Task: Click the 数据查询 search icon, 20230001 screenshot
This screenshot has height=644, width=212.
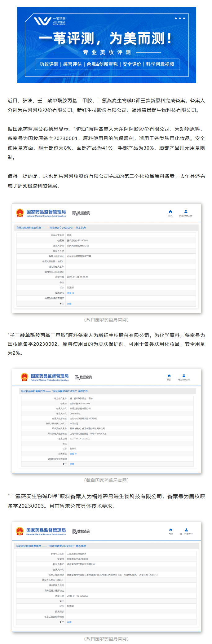Action: [74, 213]
